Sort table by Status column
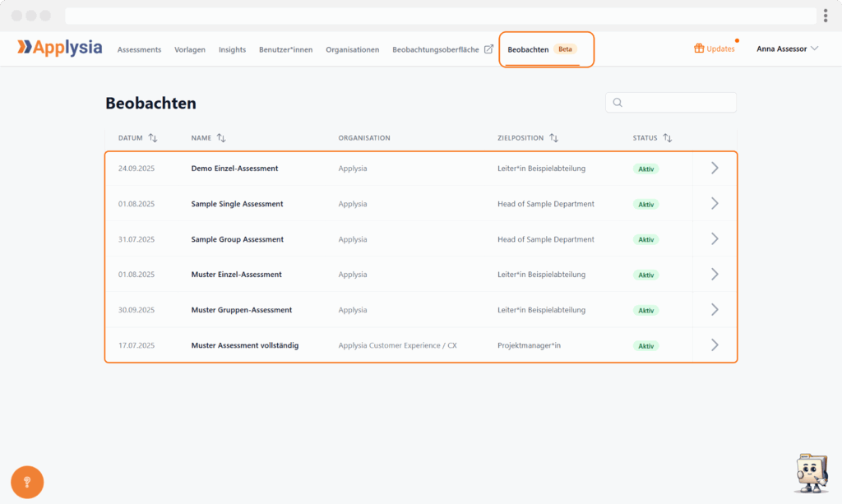The width and height of the screenshot is (842, 504). (668, 138)
